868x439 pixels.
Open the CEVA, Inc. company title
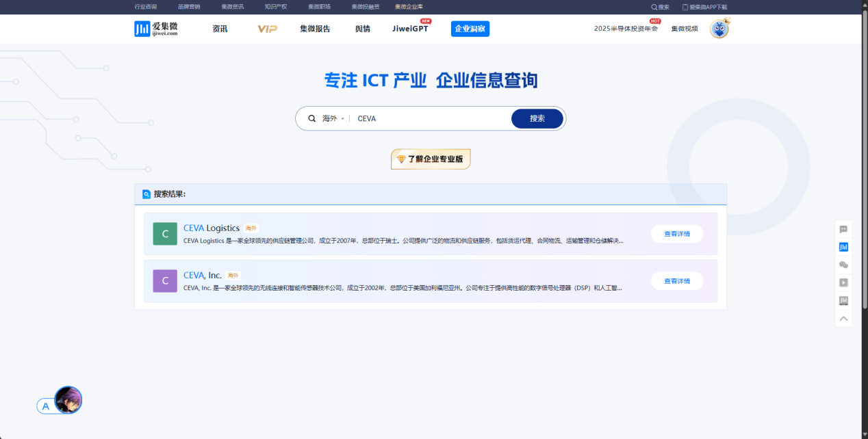point(203,275)
